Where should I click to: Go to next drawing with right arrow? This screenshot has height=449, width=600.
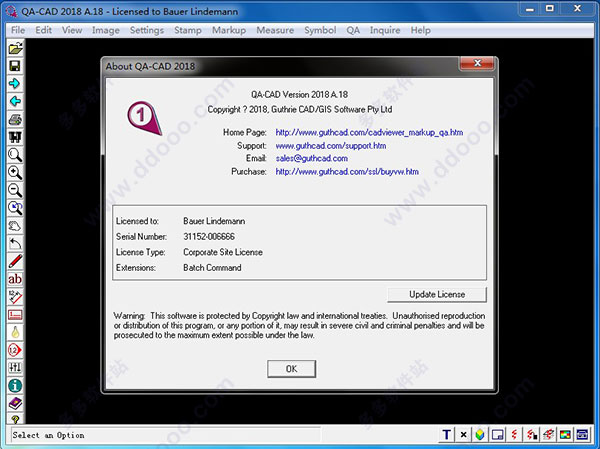pyautogui.click(x=15, y=83)
